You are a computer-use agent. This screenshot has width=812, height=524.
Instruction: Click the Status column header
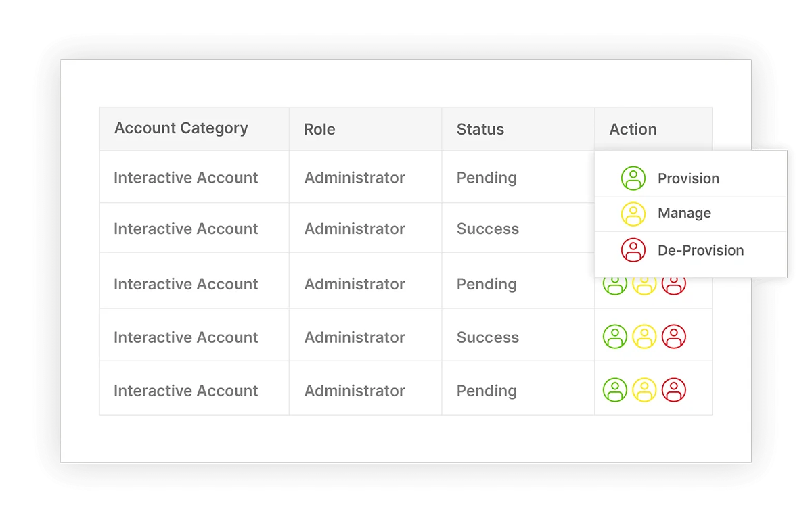pyautogui.click(x=480, y=129)
